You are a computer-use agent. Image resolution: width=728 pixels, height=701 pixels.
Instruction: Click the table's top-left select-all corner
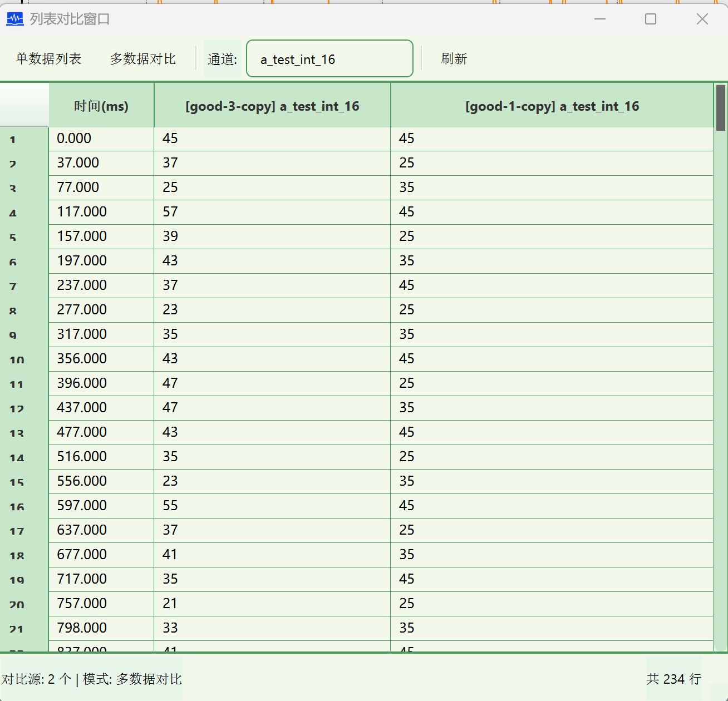(x=24, y=105)
